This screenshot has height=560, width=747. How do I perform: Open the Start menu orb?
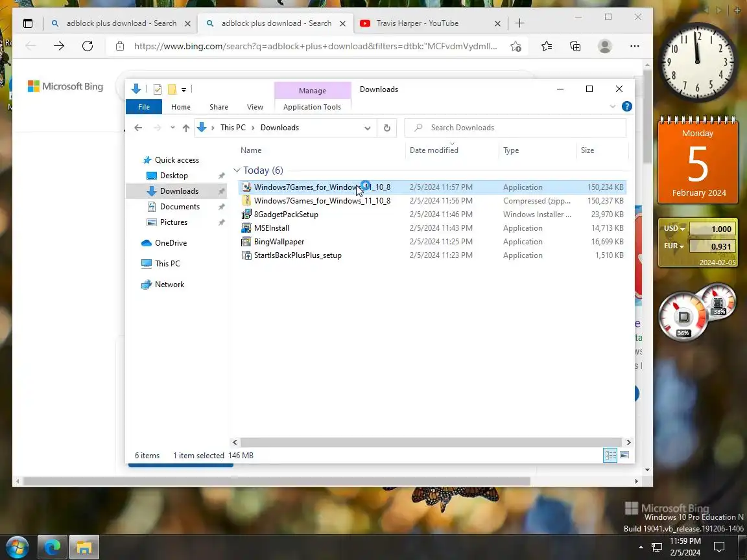click(x=17, y=547)
